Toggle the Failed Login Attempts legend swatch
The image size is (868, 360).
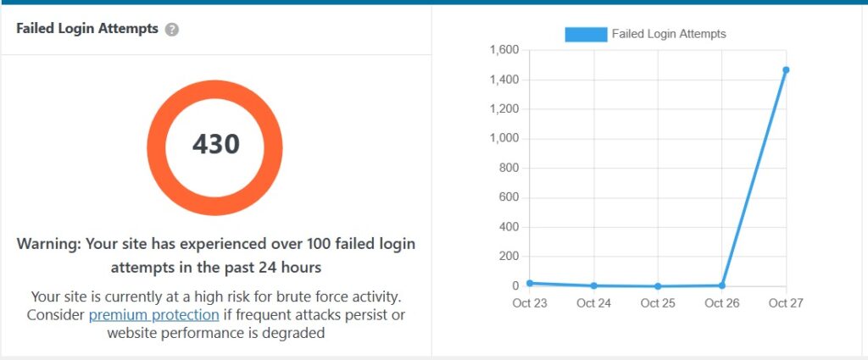point(586,34)
